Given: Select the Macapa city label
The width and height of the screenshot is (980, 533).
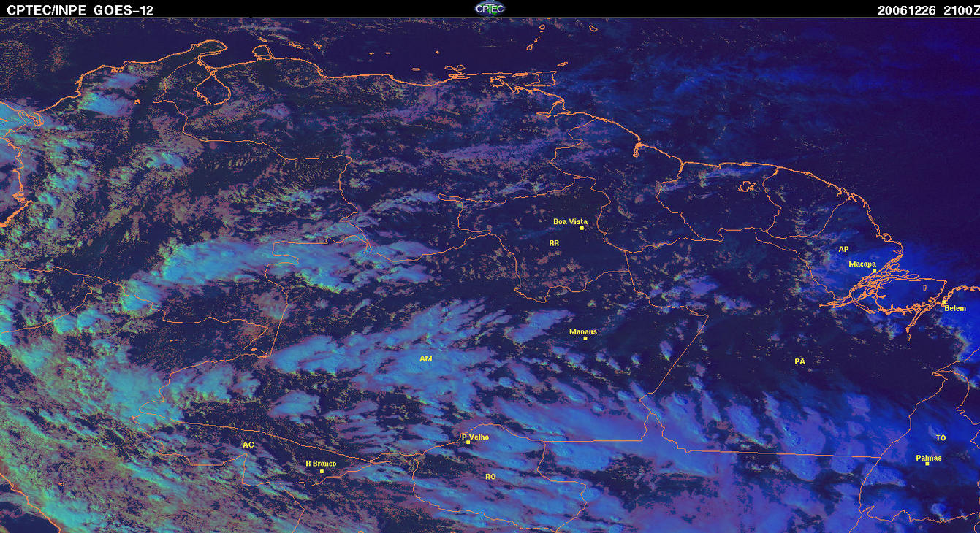Looking at the screenshot, I should (x=862, y=264).
